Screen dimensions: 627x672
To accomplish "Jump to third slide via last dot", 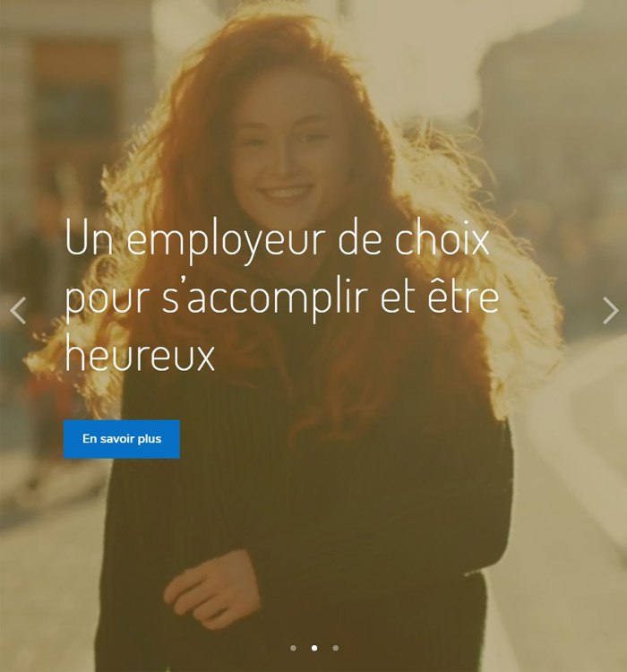I will tap(336, 648).
